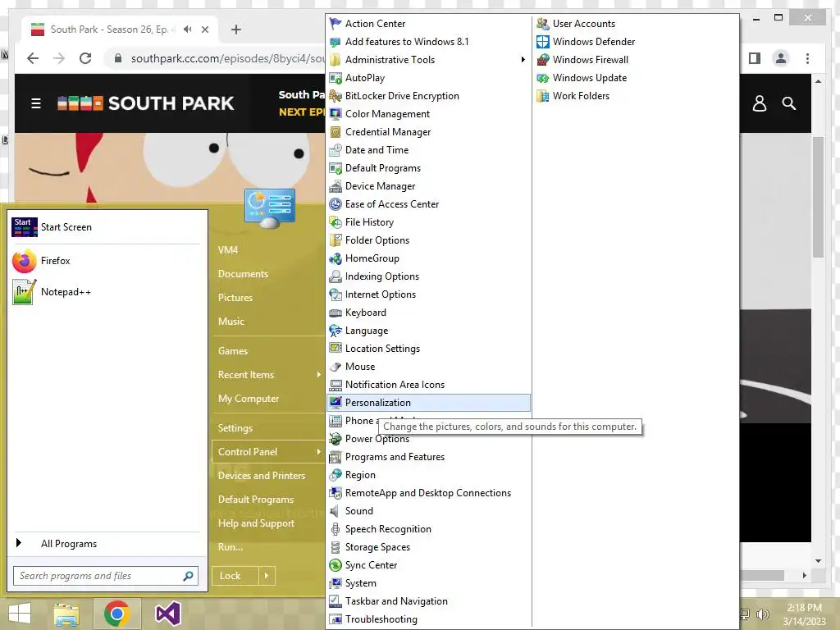Click the Windows Start button
Viewport: 840px width, 630px height.
(20, 614)
